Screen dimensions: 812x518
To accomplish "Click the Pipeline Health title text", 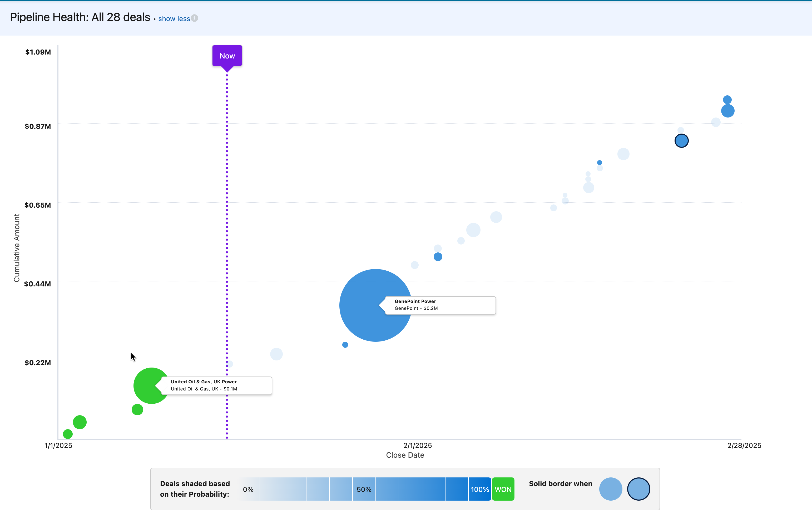I will pos(80,17).
